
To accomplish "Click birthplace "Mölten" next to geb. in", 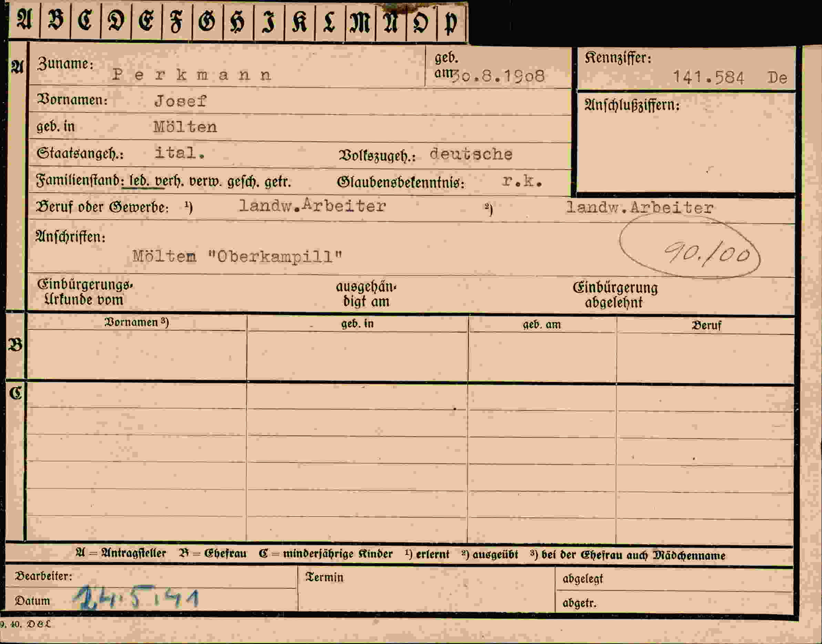I will pos(185,127).
